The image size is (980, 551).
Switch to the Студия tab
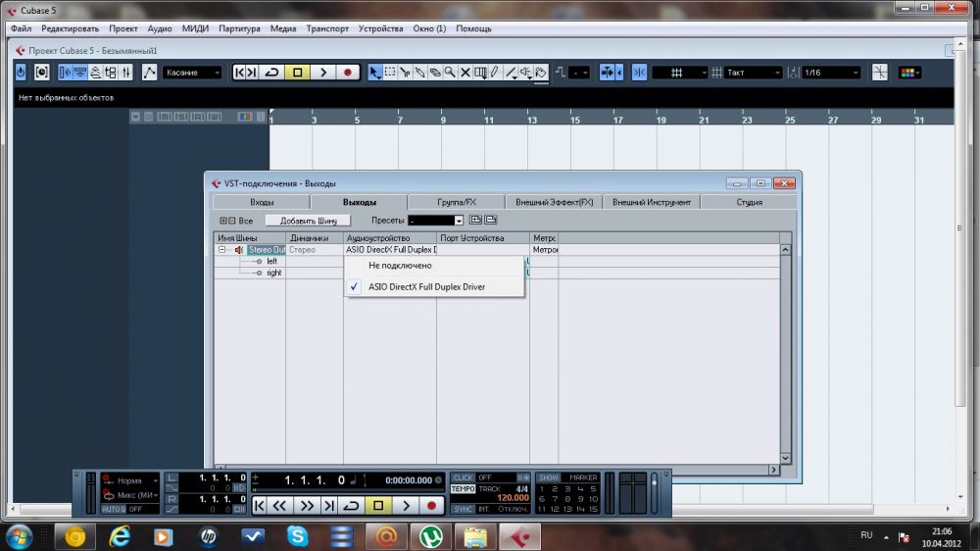click(x=749, y=202)
